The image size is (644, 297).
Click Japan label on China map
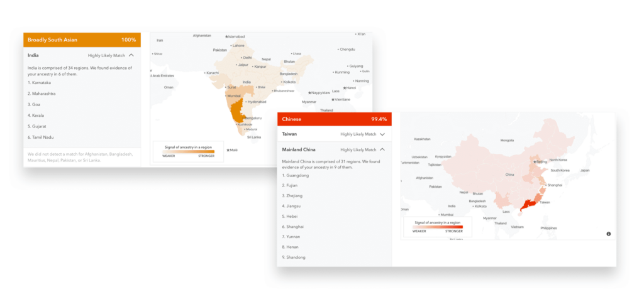[x=585, y=170]
